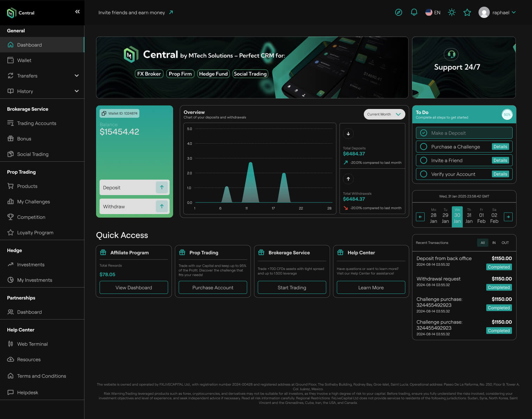The width and height of the screenshot is (532, 419).
Task: Check the Purchase a Challenge step circle
Action: [424, 147]
